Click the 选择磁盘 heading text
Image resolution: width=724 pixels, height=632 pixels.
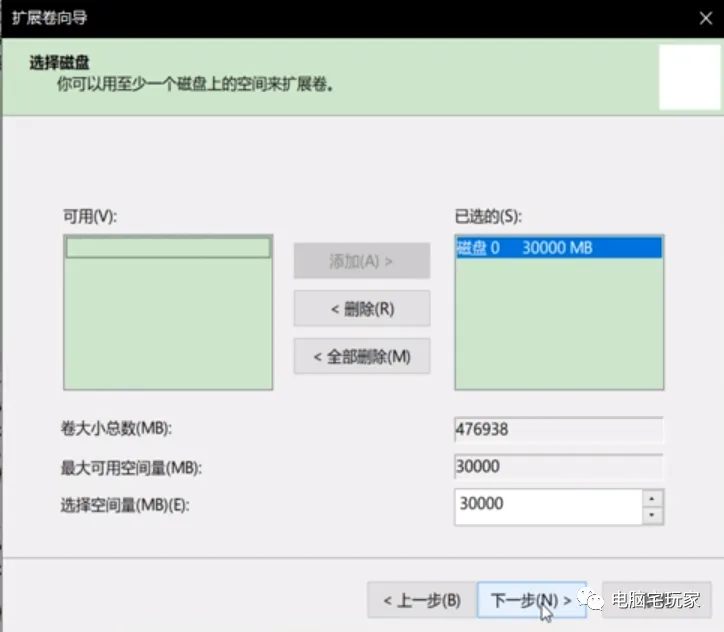point(60,62)
